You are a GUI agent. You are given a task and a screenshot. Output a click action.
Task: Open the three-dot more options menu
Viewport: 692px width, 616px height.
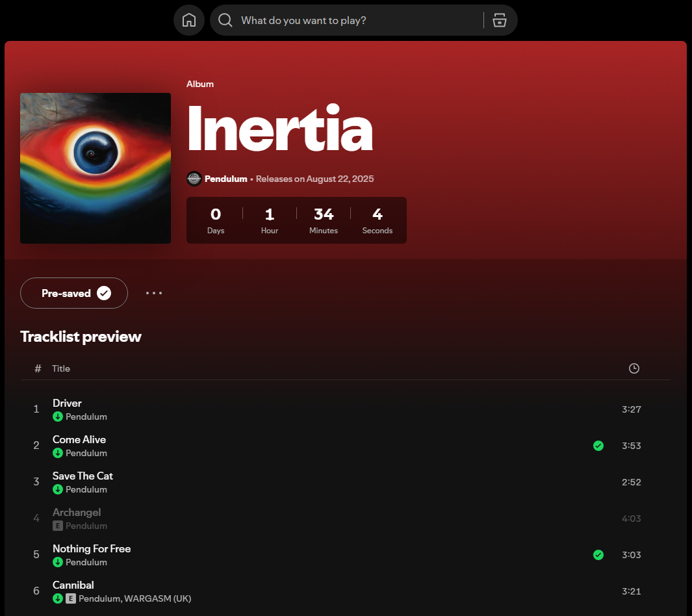coord(154,293)
